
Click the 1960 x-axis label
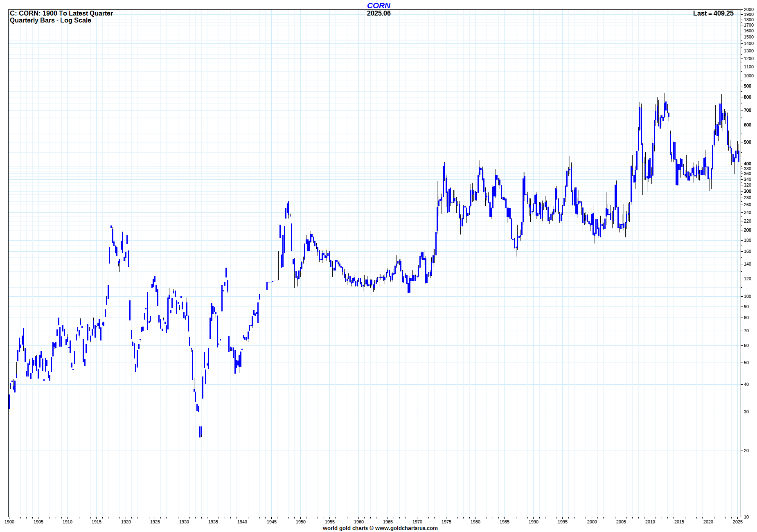359,522
